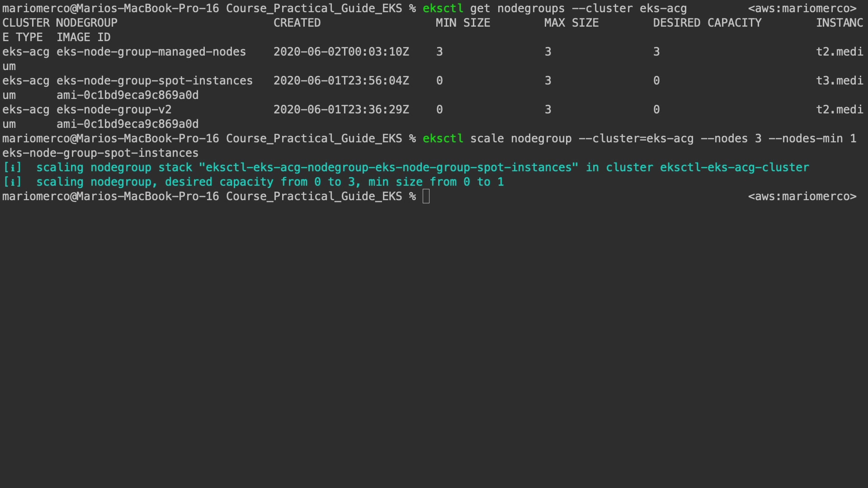Click the t3.medi instance type text
The height and width of the screenshot is (488, 868).
840,81
